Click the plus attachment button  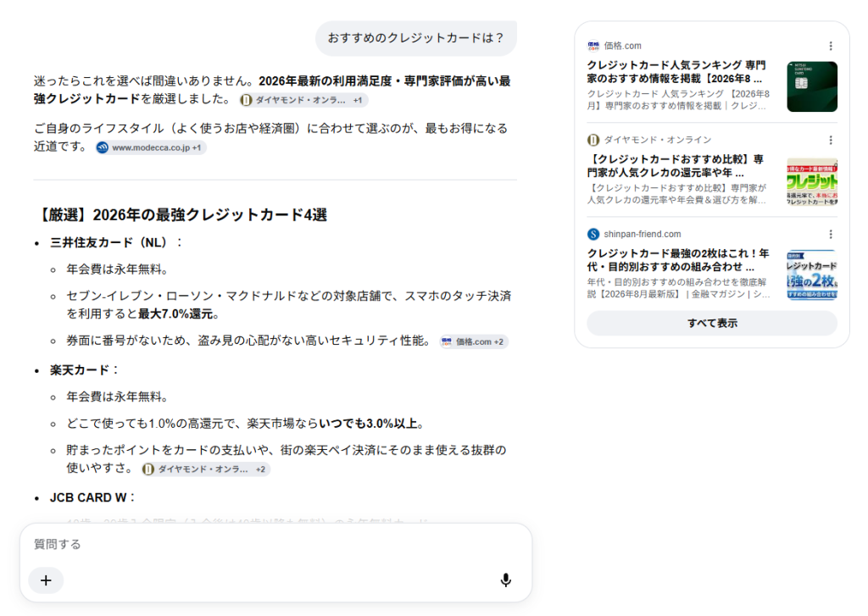(46, 580)
